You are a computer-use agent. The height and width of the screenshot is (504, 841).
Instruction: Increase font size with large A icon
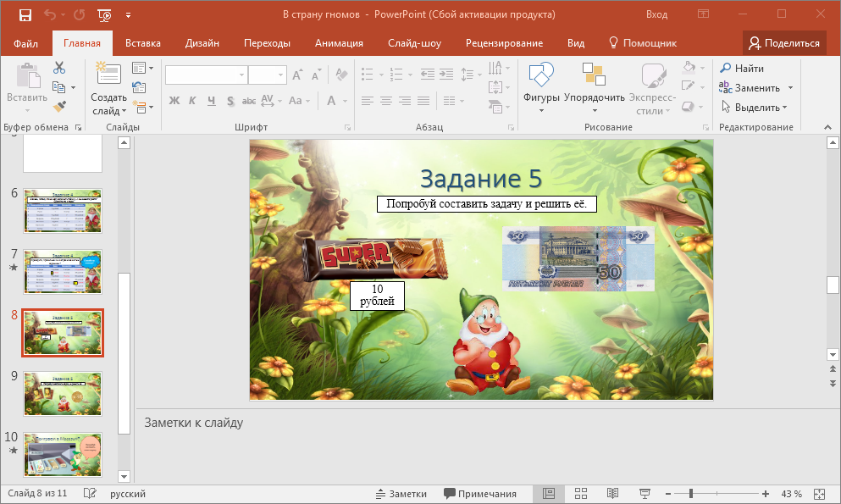click(x=297, y=75)
